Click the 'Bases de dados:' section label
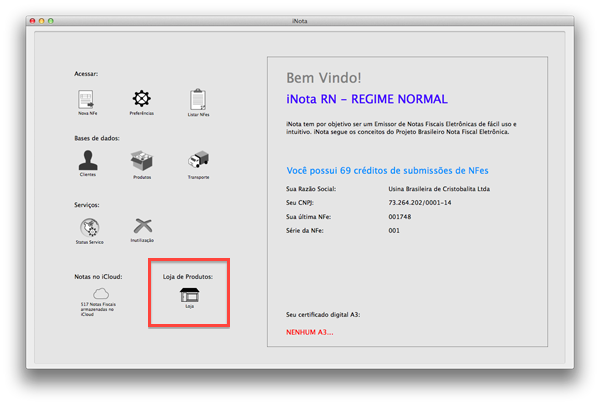Image resolution: width=600 pixels, height=405 pixels. [x=97, y=138]
